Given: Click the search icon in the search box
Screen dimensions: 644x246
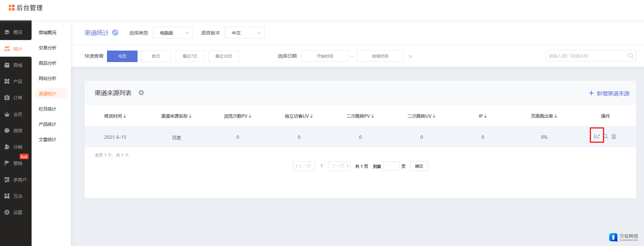Looking at the screenshot, I should [630, 56].
